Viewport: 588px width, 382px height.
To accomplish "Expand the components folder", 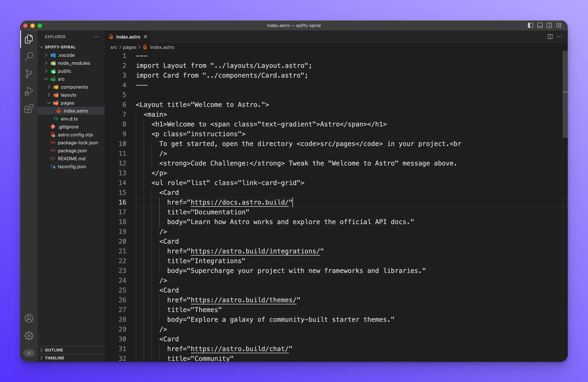I will coord(49,87).
